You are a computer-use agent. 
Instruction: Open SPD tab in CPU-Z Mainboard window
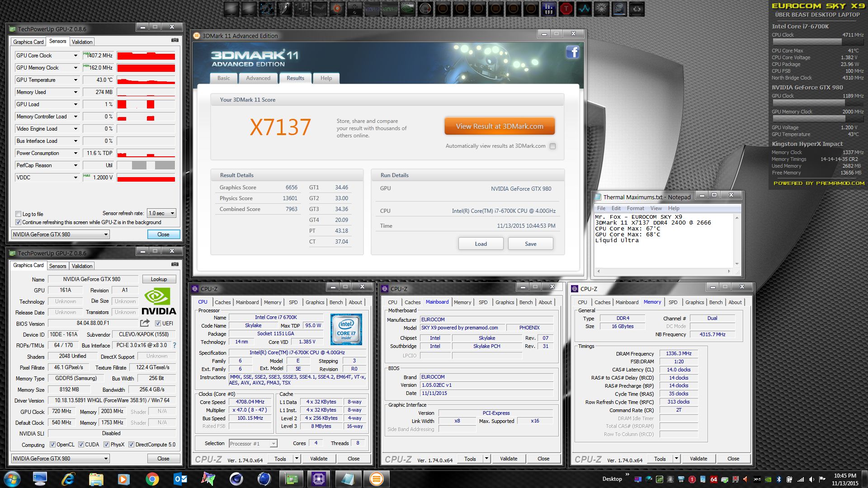(483, 302)
